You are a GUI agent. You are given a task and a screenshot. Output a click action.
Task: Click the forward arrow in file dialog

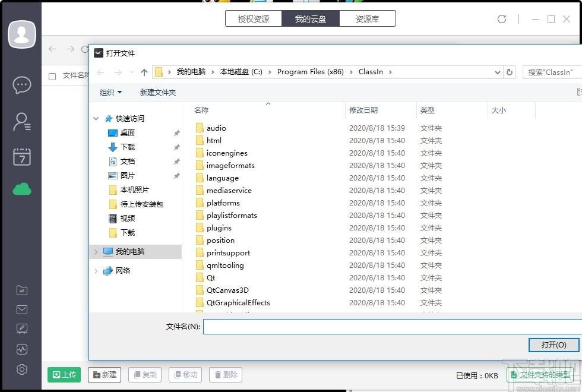pyautogui.click(x=118, y=72)
